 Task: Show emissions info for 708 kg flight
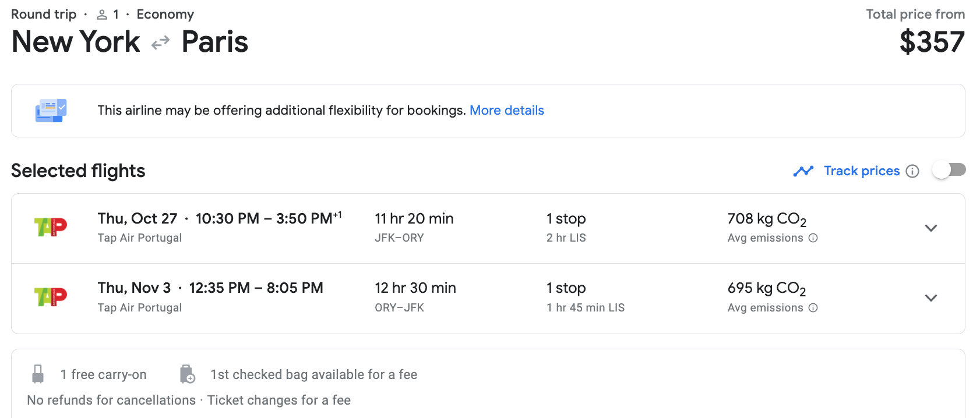pos(813,238)
